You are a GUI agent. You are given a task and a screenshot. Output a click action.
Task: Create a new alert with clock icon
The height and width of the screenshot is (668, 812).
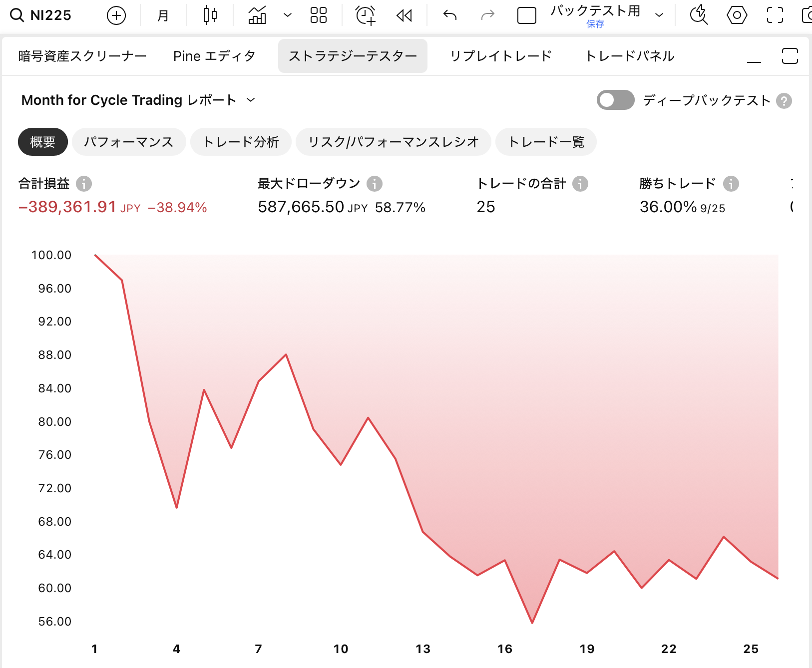(366, 15)
